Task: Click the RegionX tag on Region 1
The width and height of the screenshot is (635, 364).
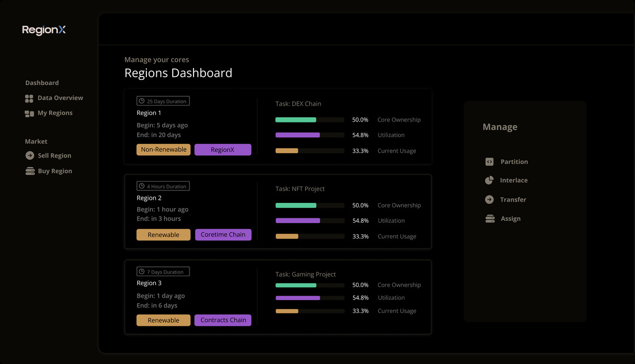Action: (x=223, y=150)
